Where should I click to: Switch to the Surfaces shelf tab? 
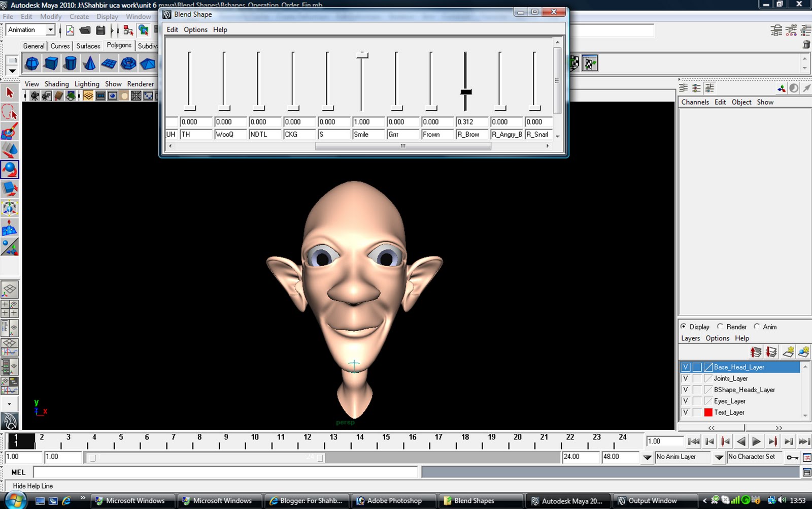pos(87,46)
